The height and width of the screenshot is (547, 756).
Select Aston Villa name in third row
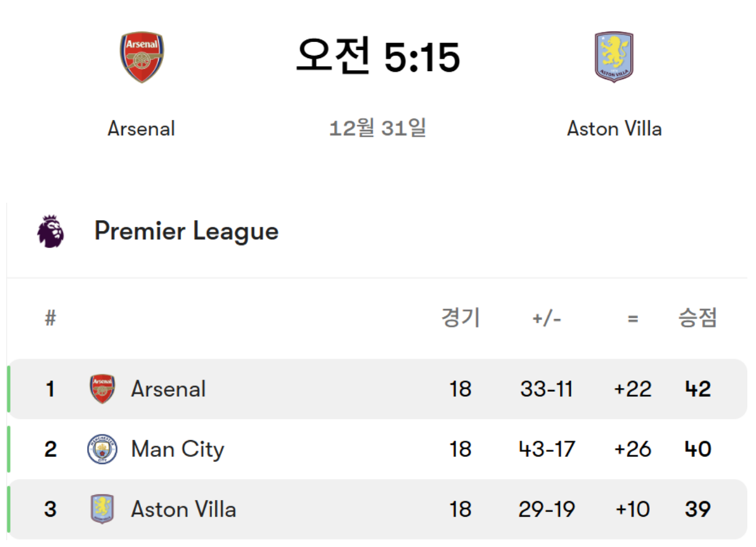pos(183,509)
